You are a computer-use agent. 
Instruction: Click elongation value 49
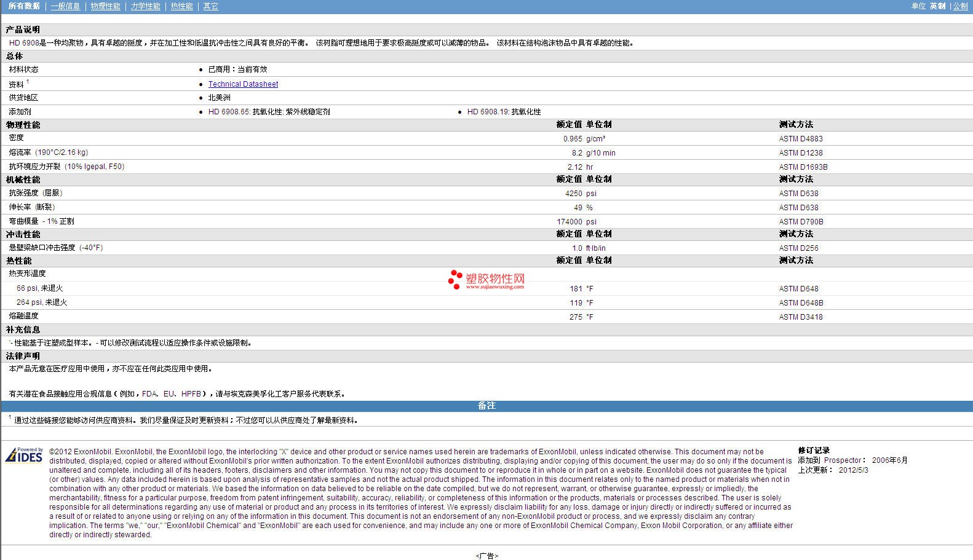[x=578, y=208]
